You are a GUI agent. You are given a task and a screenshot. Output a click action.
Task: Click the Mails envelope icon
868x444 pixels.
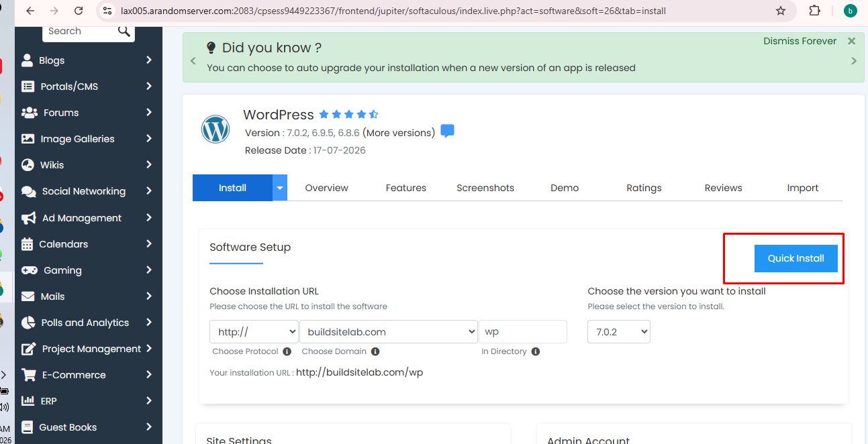click(x=28, y=296)
